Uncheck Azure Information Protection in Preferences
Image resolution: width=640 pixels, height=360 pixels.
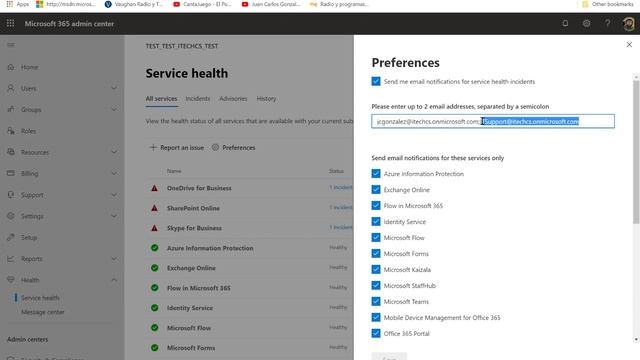pyautogui.click(x=376, y=173)
